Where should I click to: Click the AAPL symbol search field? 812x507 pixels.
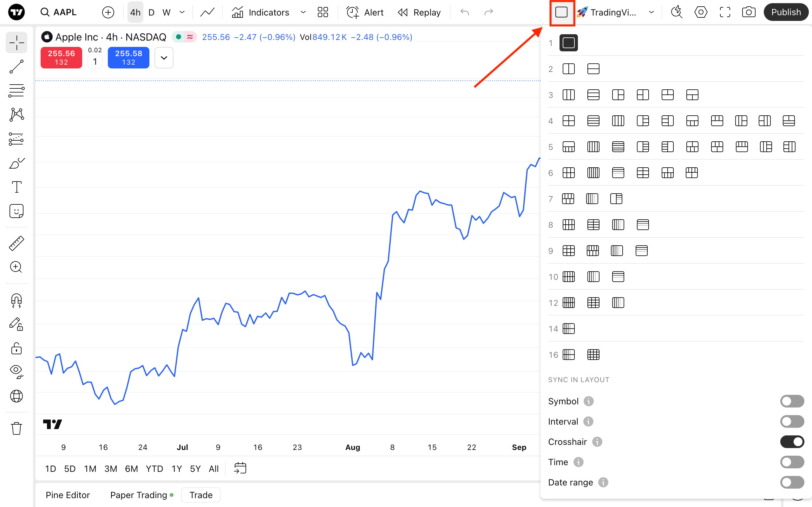coord(64,12)
